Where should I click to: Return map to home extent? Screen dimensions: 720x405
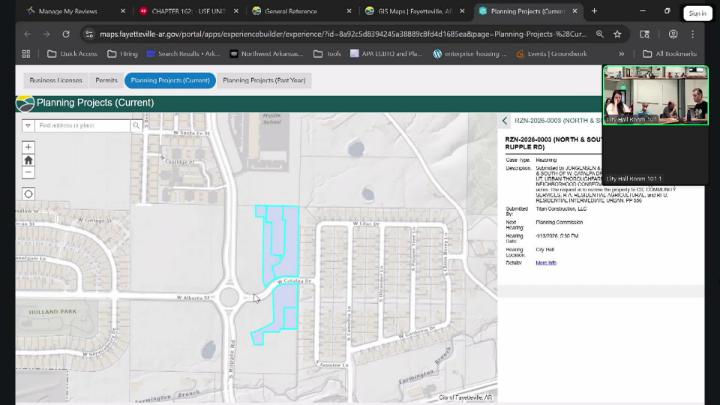click(x=28, y=160)
